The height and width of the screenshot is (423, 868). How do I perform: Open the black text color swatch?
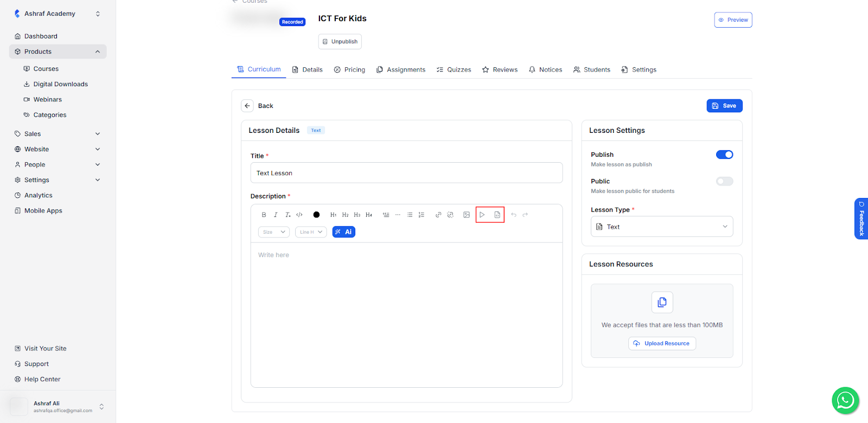pos(317,215)
